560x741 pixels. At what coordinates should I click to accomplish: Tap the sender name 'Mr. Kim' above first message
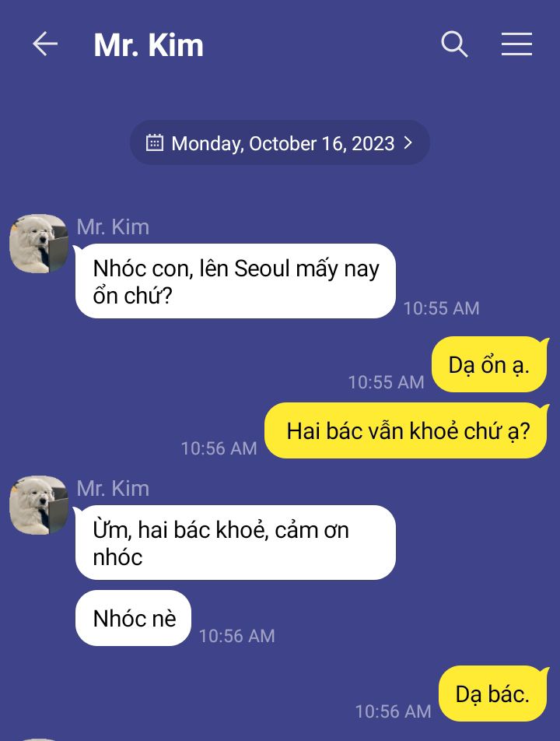point(113,227)
